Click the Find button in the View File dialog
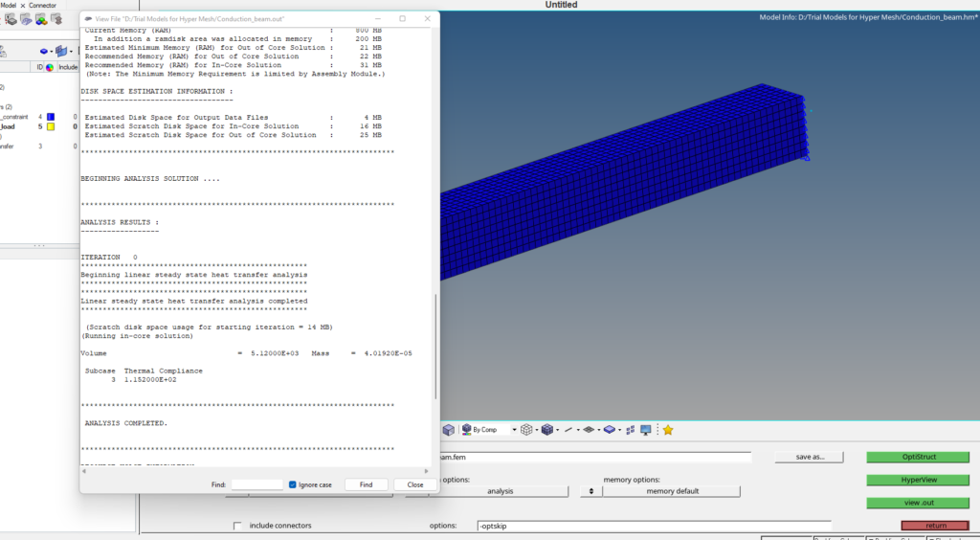Image resolution: width=980 pixels, height=540 pixels. pyautogui.click(x=367, y=484)
